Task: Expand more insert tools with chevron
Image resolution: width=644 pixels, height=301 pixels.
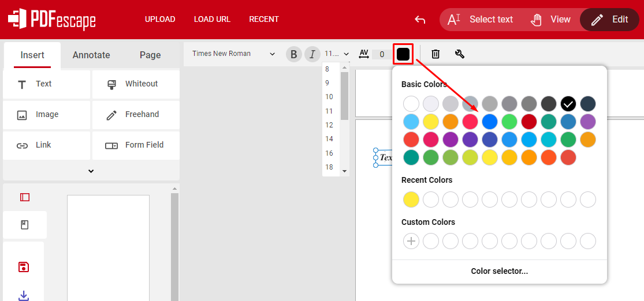Action: (91, 171)
